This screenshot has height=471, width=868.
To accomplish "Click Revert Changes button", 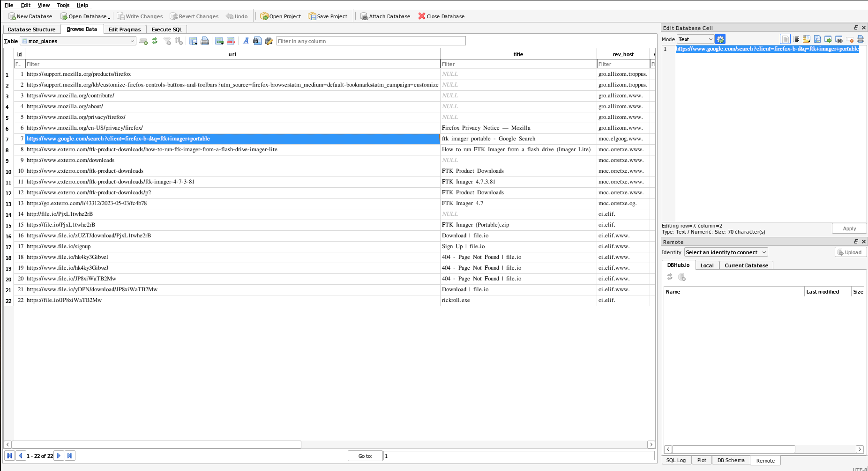I will tap(194, 16).
